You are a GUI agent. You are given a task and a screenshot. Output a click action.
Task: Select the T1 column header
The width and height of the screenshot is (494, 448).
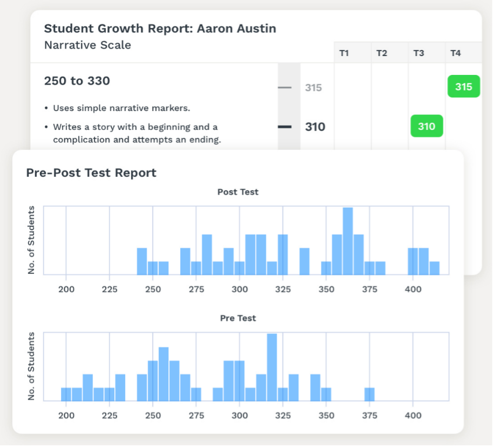[x=344, y=53]
